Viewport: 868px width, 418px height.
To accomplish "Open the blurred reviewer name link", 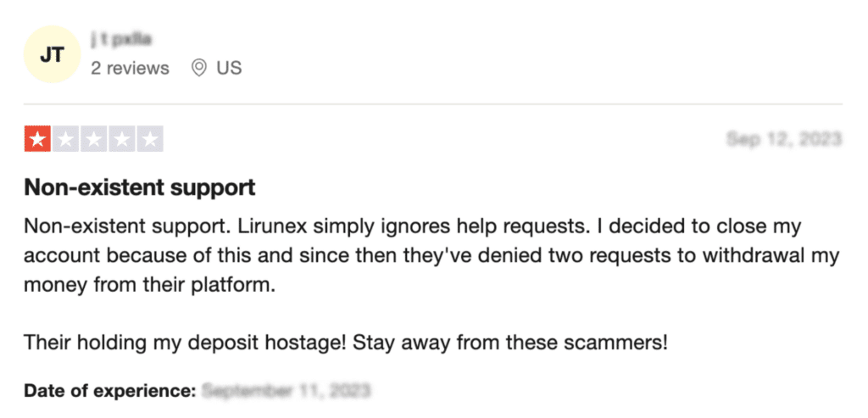I will click(121, 40).
